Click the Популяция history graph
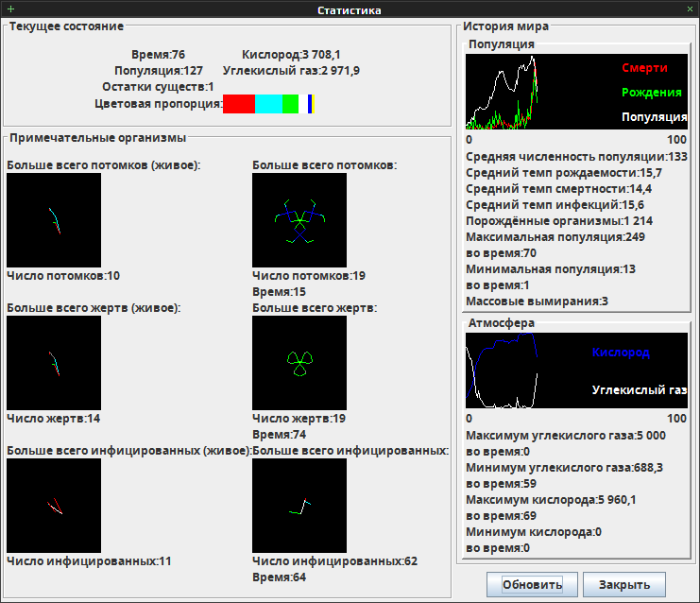Screen dimensions: 700x603 (576, 92)
